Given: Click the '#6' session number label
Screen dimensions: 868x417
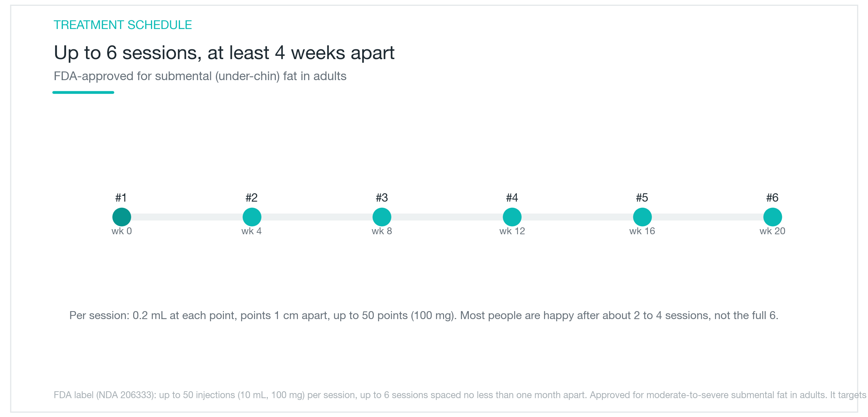Looking at the screenshot, I should coord(772,198).
